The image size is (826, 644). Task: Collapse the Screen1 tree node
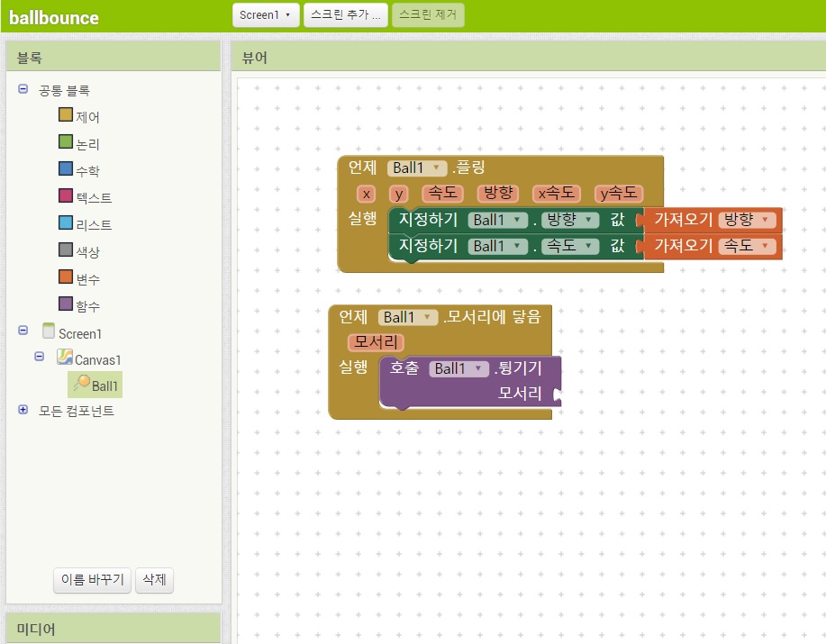coord(23,331)
